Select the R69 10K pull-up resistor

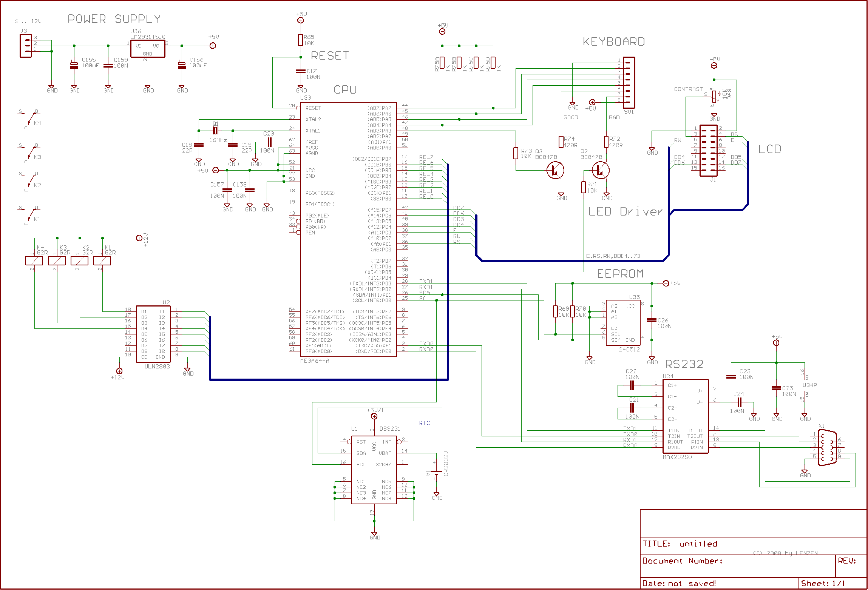[x=556, y=312]
